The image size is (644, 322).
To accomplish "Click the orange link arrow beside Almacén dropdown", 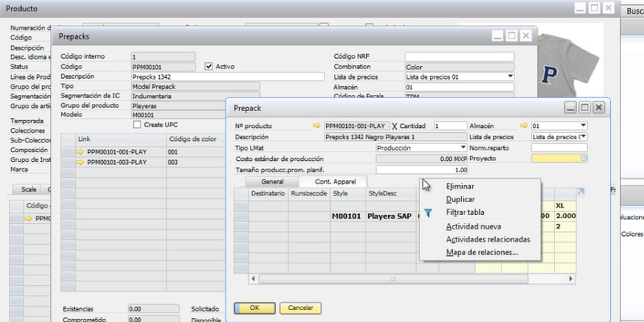I will coord(524,126).
